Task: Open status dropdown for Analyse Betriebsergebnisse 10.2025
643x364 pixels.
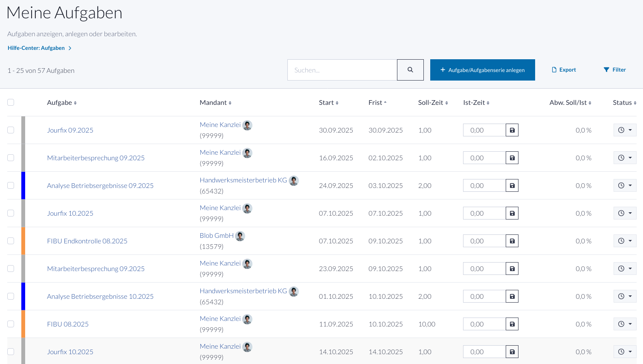Action: 625,296
